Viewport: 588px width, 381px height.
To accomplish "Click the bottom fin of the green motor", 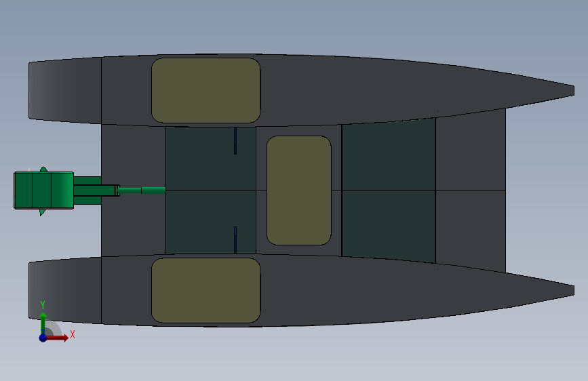I will (x=42, y=212).
